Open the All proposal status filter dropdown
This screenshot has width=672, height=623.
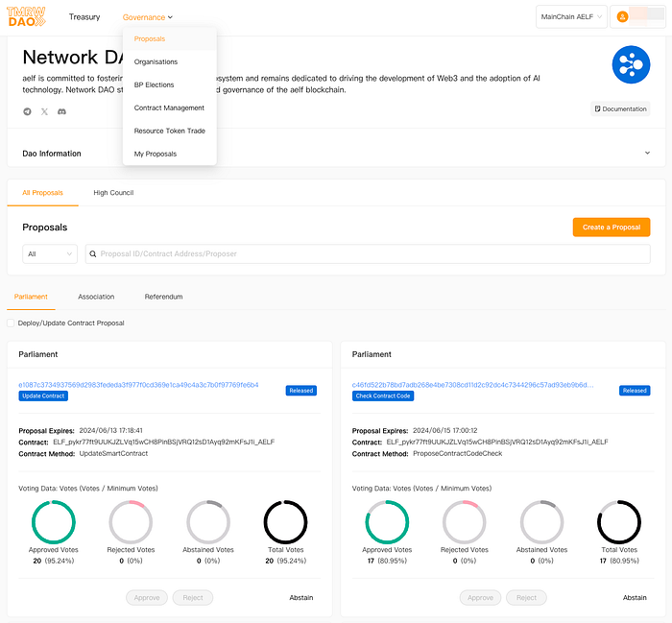tap(50, 254)
